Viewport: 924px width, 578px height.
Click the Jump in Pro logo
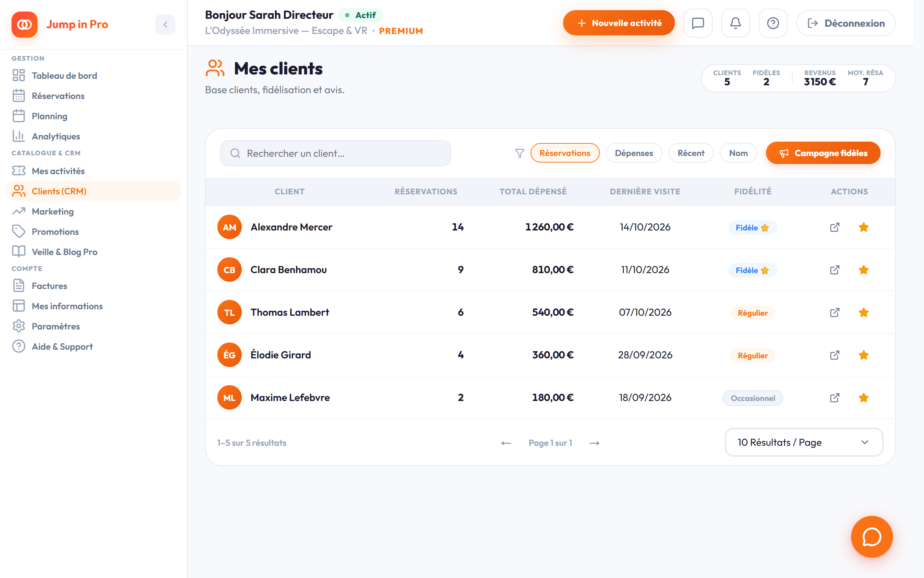pos(25,25)
